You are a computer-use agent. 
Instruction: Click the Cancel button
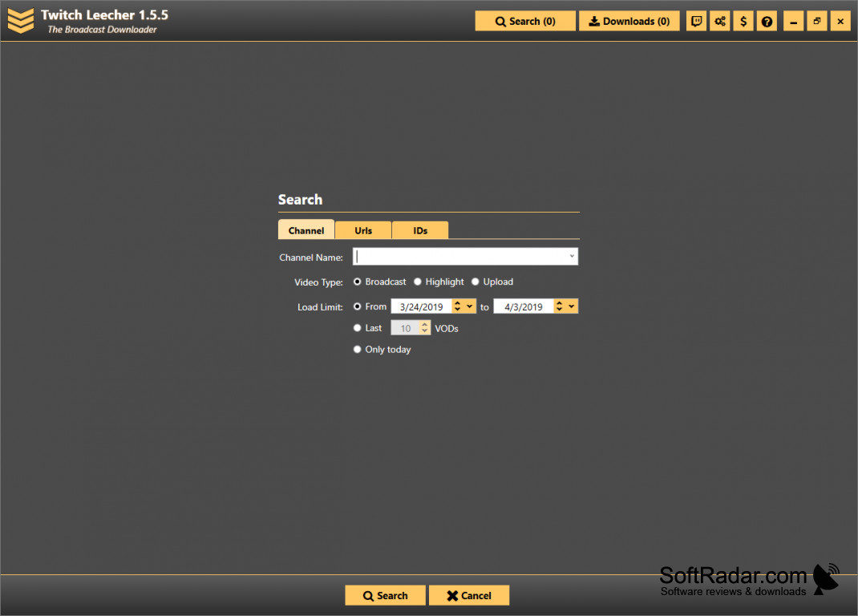coord(469,595)
